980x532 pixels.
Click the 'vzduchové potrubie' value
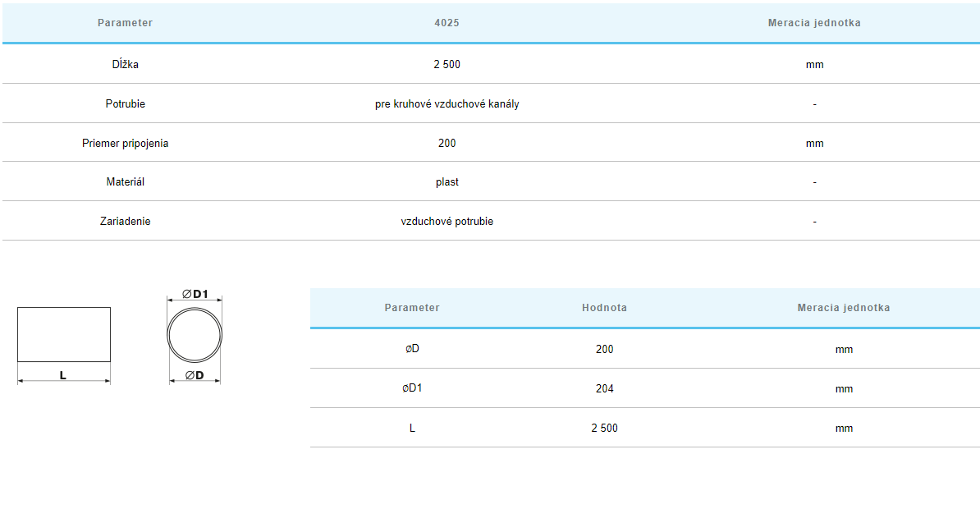coord(446,221)
